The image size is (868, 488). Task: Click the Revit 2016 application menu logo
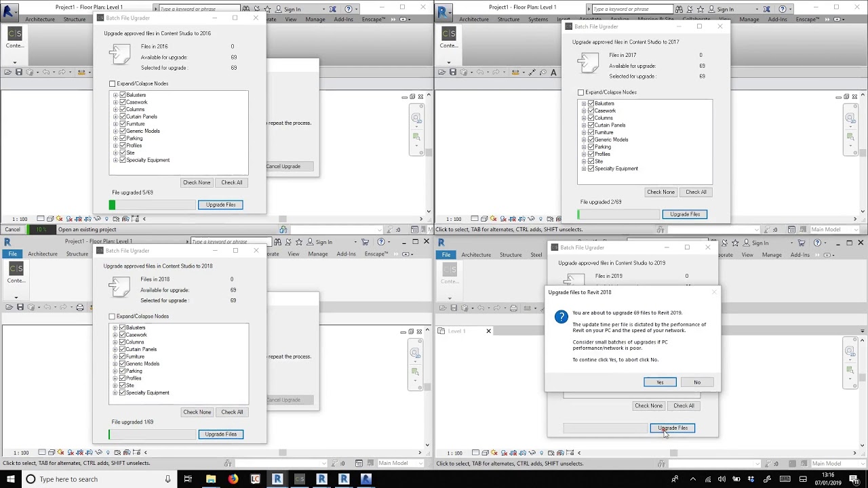click(10, 12)
